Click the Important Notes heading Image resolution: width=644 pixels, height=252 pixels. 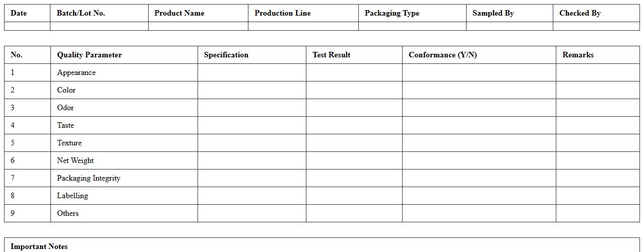point(39,246)
